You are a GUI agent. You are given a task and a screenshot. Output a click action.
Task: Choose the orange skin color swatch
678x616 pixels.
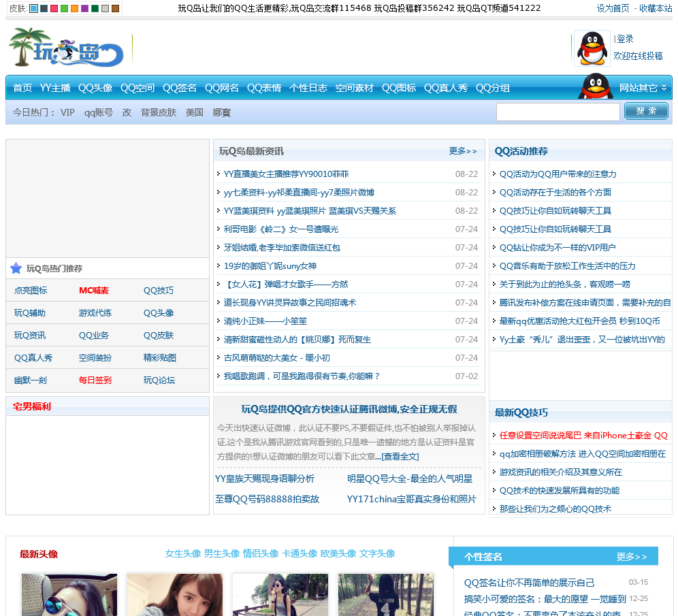click(x=74, y=8)
